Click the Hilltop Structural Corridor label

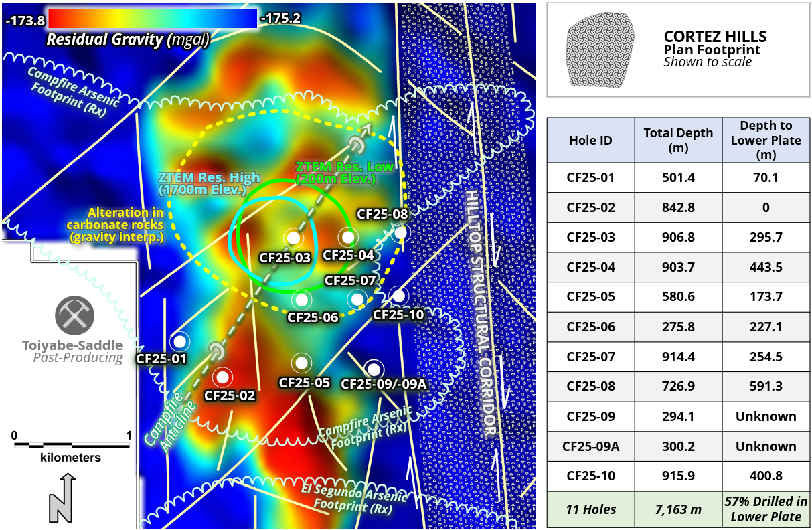pyautogui.click(x=482, y=313)
